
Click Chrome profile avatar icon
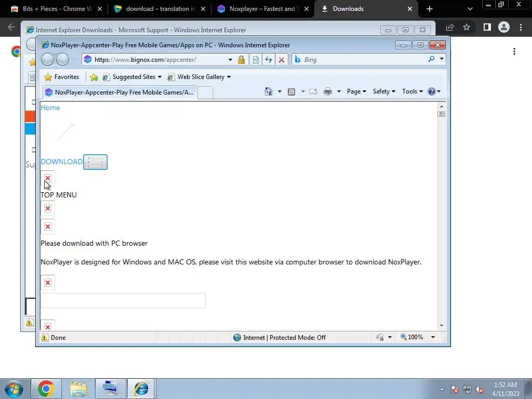click(x=504, y=27)
